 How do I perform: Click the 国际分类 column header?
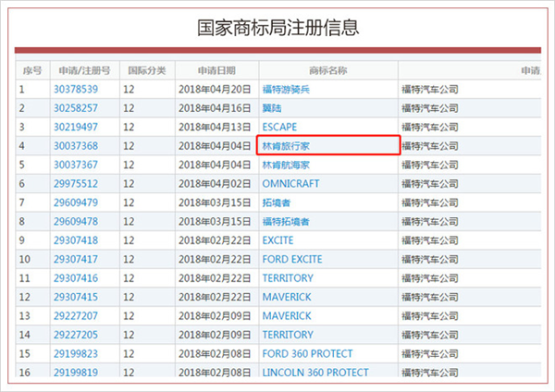147,70
